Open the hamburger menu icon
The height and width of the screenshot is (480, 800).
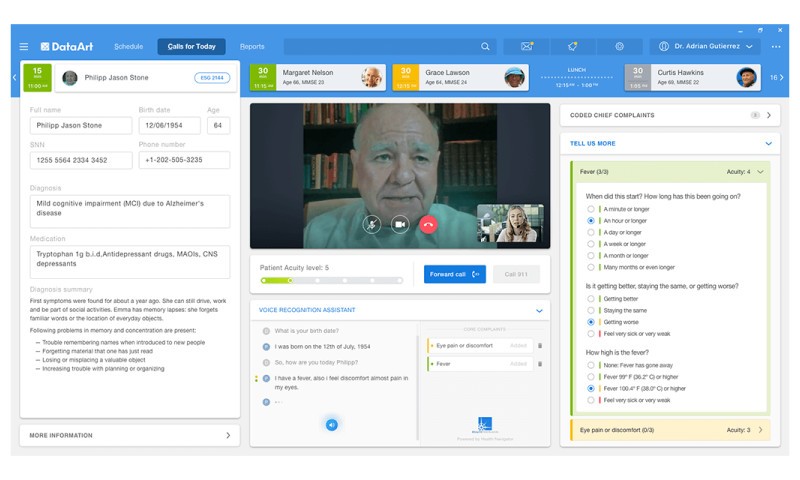click(x=24, y=46)
